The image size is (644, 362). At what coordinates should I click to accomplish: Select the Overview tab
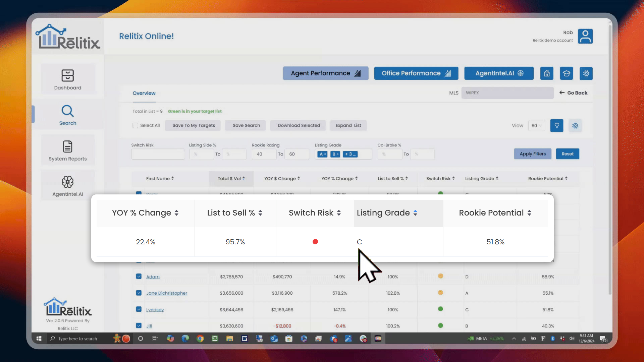point(144,93)
